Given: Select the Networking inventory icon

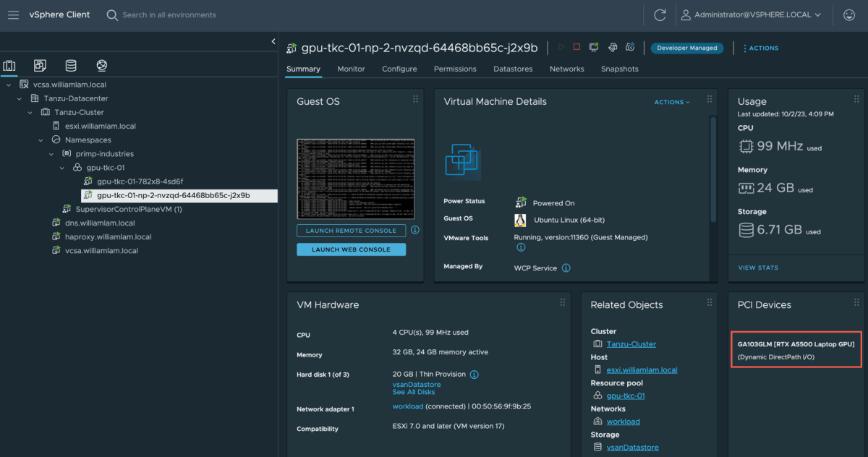Looking at the screenshot, I should click(x=102, y=66).
